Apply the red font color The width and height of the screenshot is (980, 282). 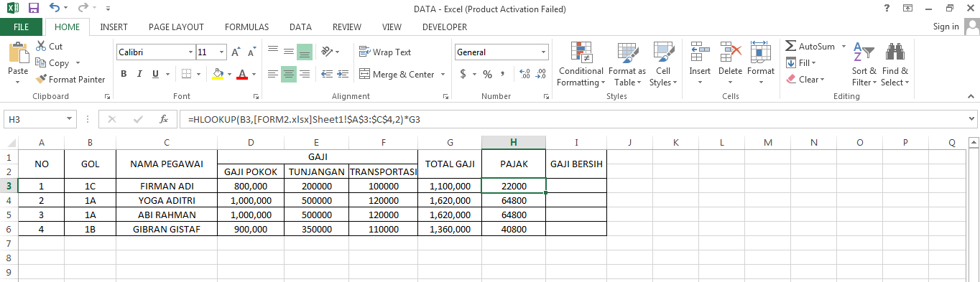[241, 74]
